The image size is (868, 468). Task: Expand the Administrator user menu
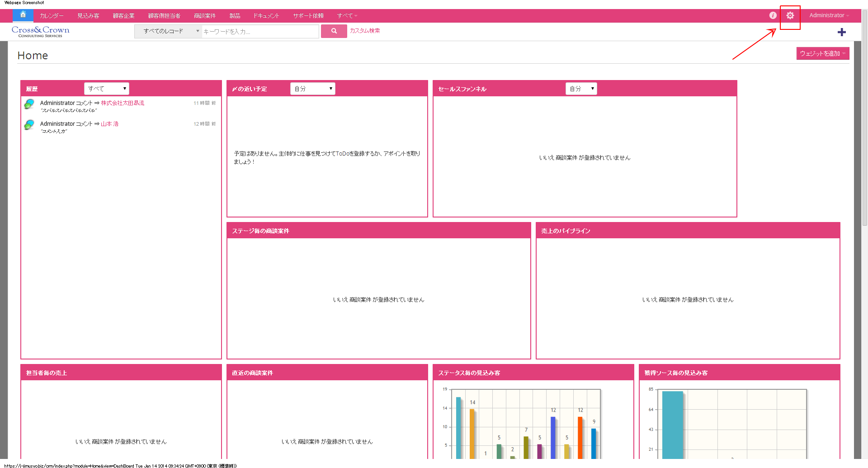point(829,15)
